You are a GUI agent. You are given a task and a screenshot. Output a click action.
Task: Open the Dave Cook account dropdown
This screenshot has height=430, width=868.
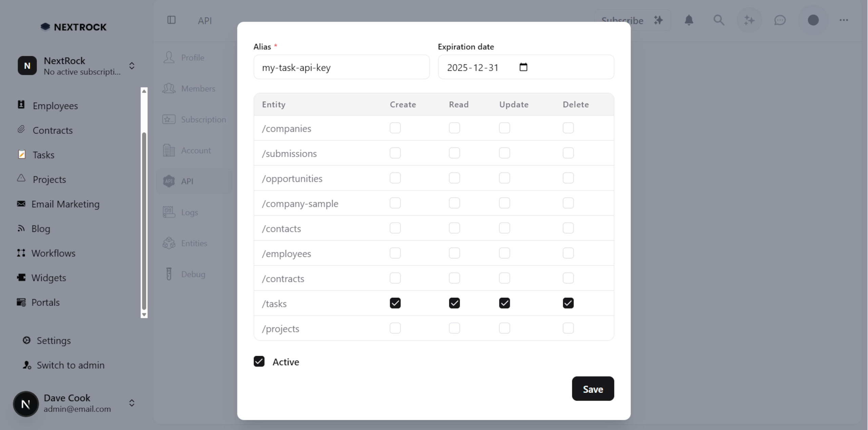pos(132,403)
